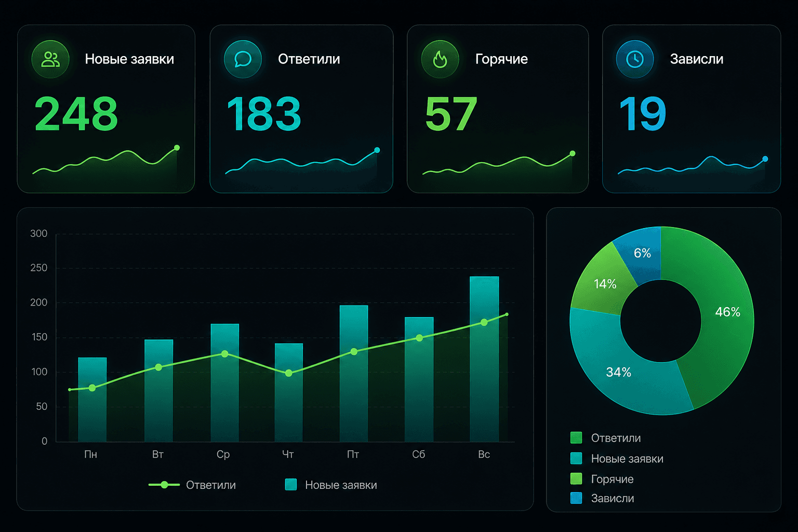Viewport: 798px width, 532px height.
Task: Toggle Горячие entry in donut legend
Action: (602, 478)
